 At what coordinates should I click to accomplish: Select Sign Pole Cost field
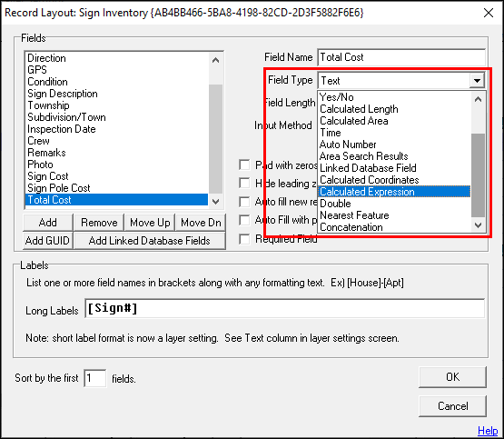pos(116,188)
